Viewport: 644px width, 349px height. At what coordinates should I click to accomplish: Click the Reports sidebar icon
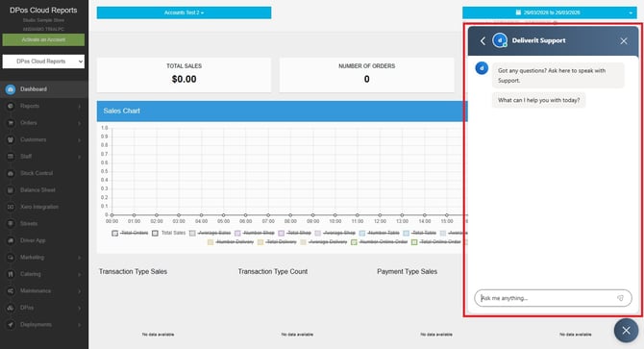(11, 106)
